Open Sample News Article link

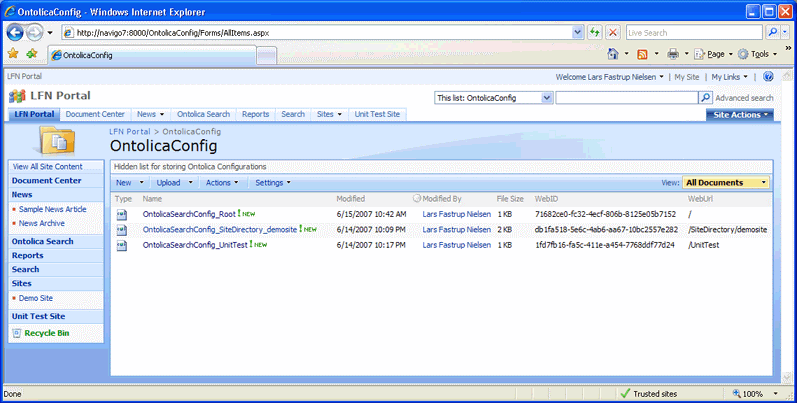coord(52,209)
